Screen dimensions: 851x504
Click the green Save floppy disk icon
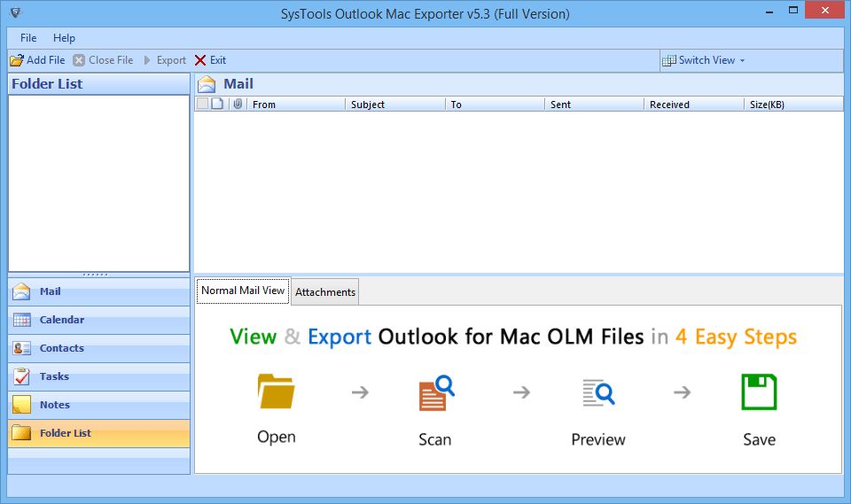759,392
